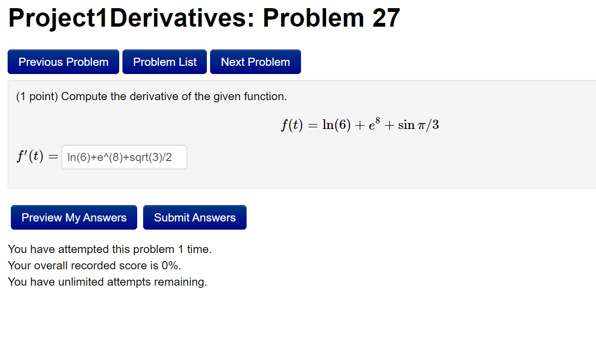The width and height of the screenshot is (596, 364).
Task: Submit your answers for grading
Action: 194,217
